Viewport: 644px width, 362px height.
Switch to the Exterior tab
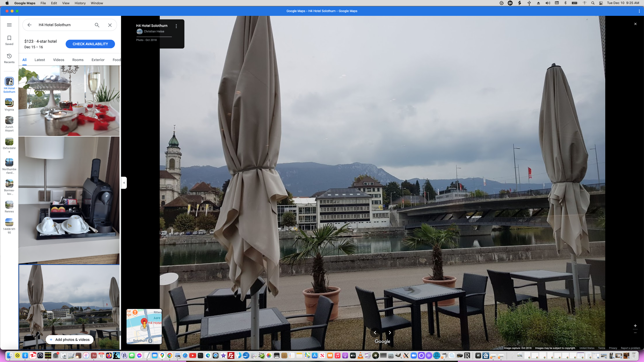click(98, 60)
